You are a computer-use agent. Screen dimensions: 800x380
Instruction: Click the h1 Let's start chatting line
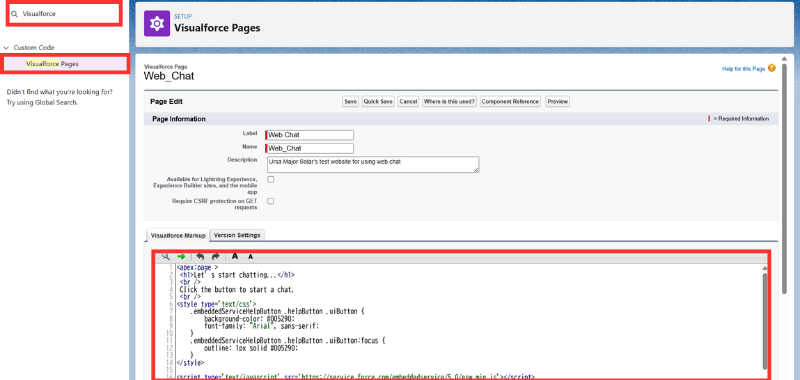(x=237, y=274)
